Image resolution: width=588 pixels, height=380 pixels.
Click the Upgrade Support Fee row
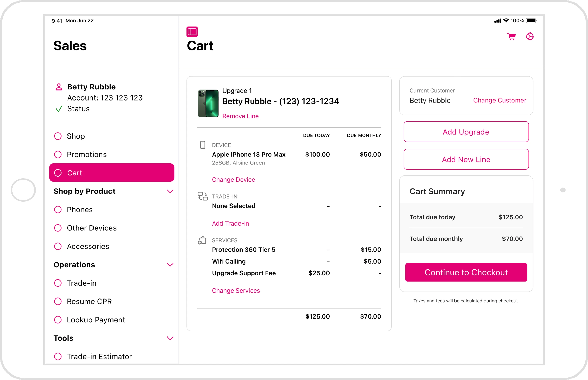click(296, 273)
